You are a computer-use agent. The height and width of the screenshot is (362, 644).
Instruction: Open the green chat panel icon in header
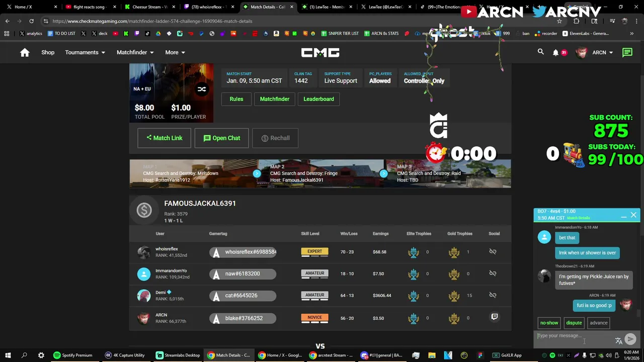click(627, 52)
